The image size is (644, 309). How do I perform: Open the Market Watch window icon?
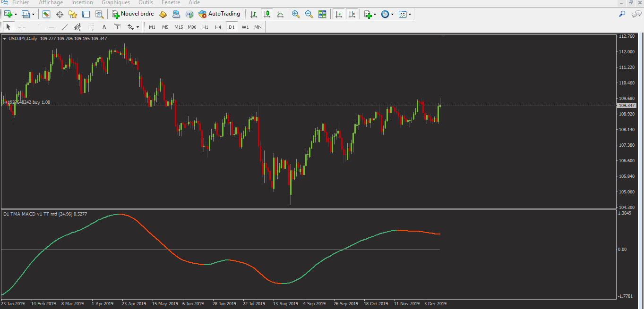click(x=46, y=14)
